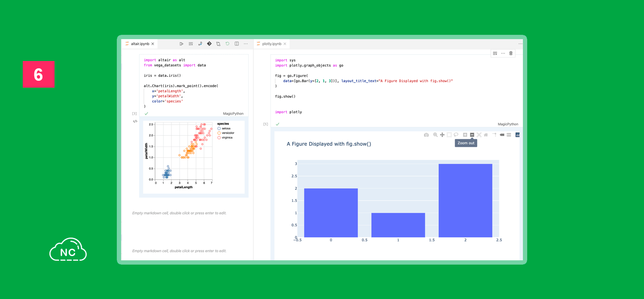Run all cells in altair.ipynb

click(x=182, y=44)
